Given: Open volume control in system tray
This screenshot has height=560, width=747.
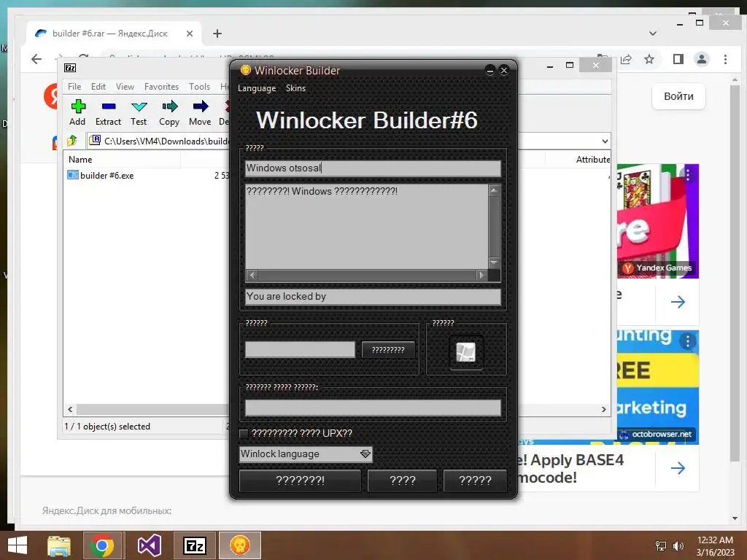Looking at the screenshot, I should tap(678, 546).
